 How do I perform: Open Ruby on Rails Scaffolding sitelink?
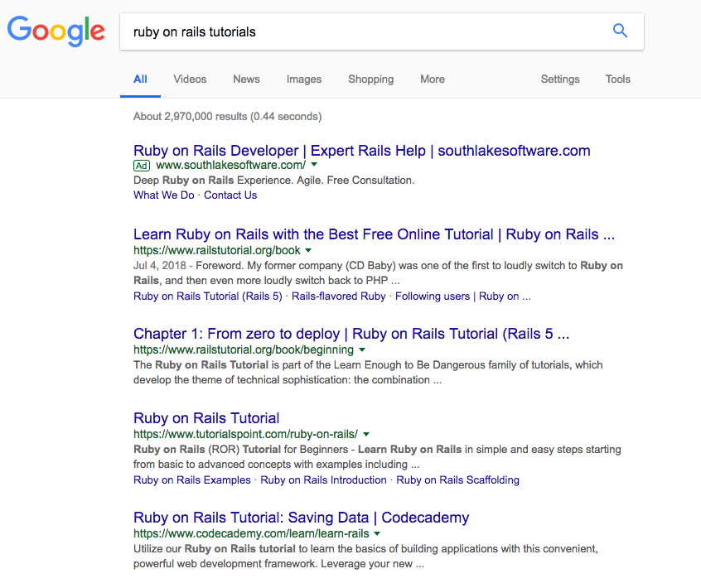click(457, 480)
